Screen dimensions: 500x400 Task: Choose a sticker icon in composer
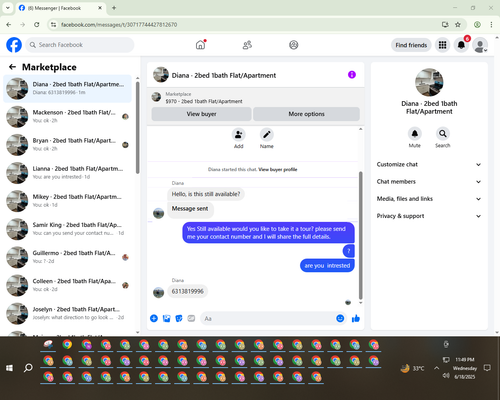[x=179, y=318]
